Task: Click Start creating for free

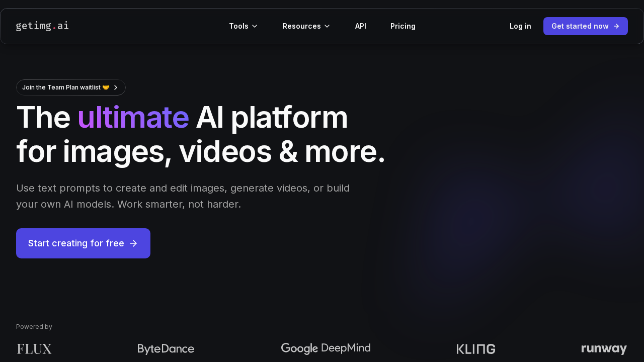Action: point(76,243)
